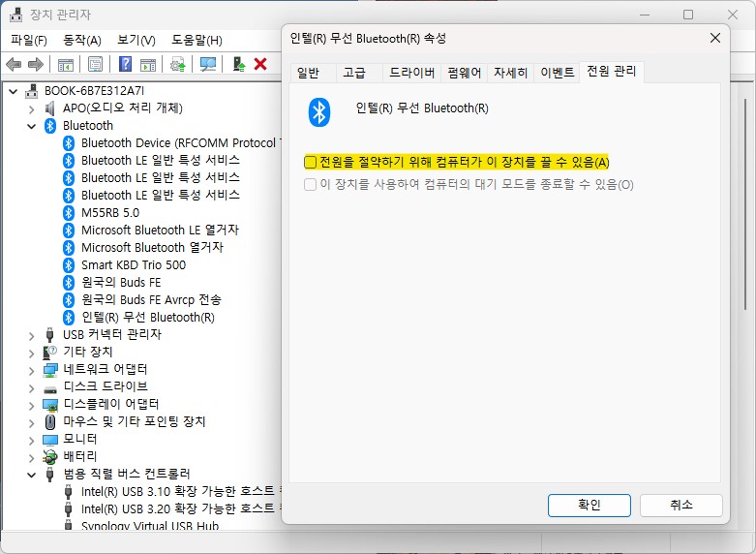Expand the 모니터 node

32,440
